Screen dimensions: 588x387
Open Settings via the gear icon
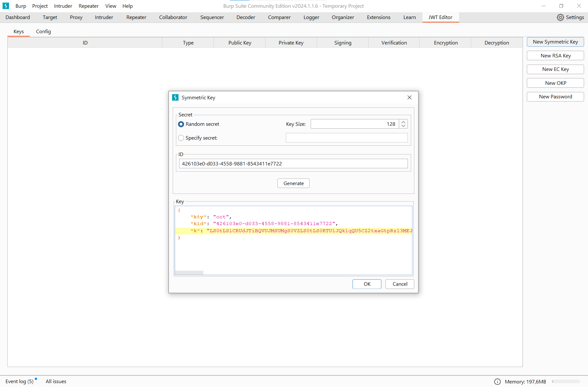pyautogui.click(x=560, y=17)
